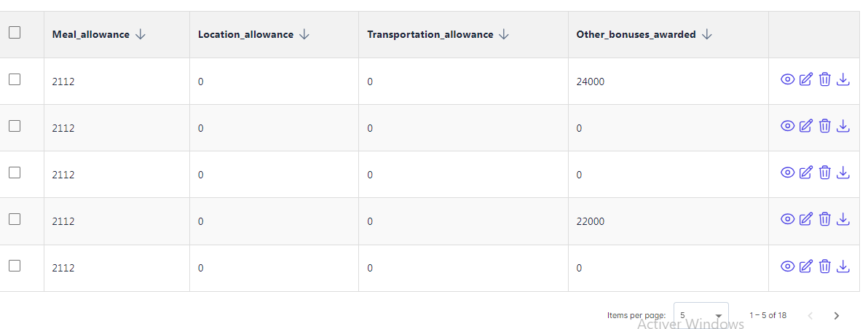Click the edit pencil icon in first row

point(805,80)
